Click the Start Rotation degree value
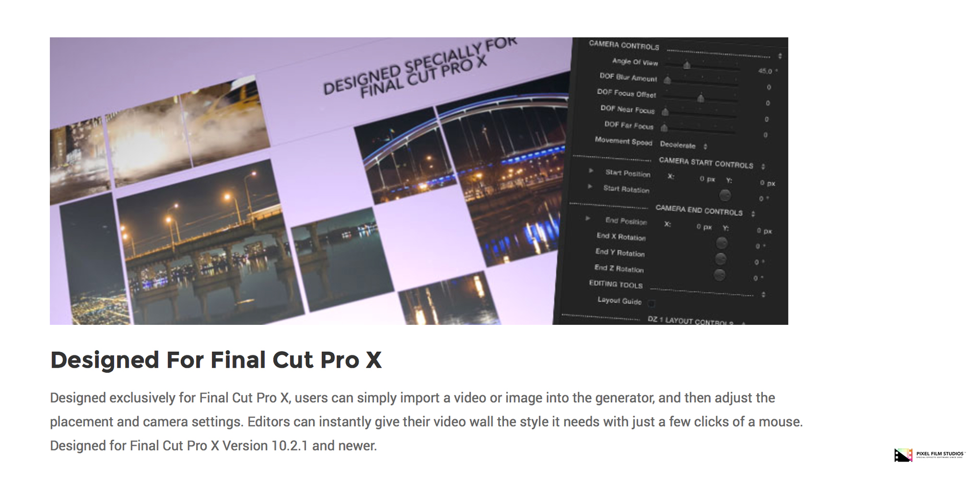Screen dimensions: 980x481 764,198
